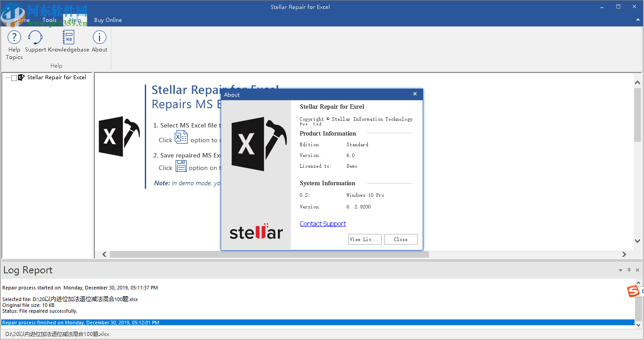Switch to the Tools tab
The image size is (644, 340).
click(49, 20)
